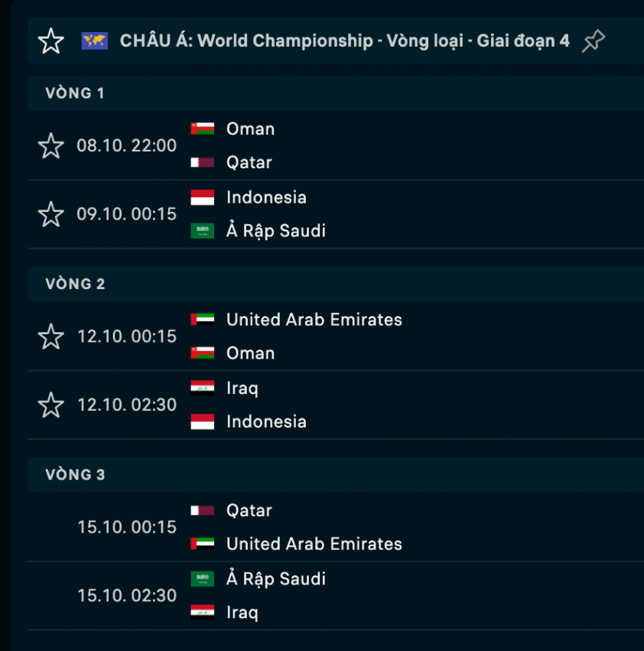The height and width of the screenshot is (651, 644).
Task: Favorite the World Championship league with the star
Action: [x=51, y=41]
